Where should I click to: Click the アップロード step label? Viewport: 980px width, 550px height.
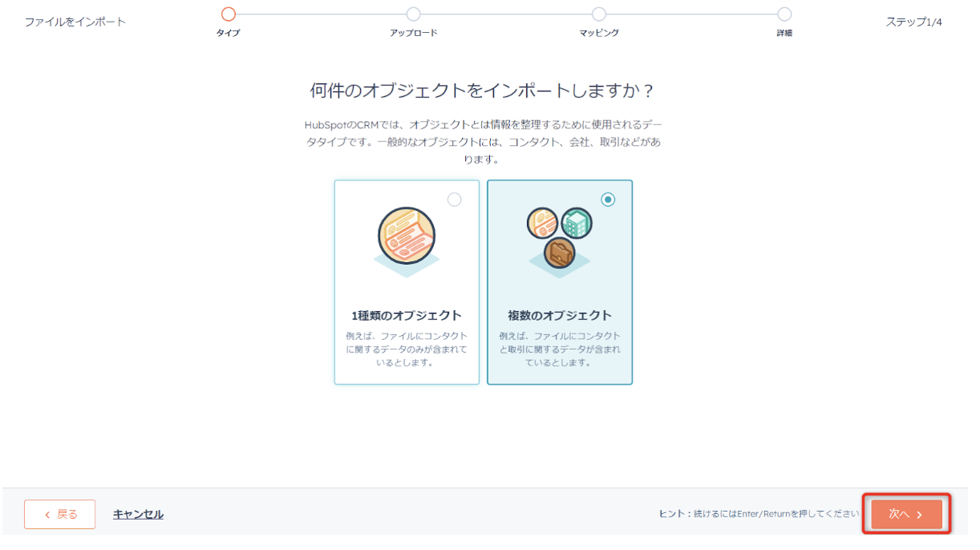click(414, 33)
